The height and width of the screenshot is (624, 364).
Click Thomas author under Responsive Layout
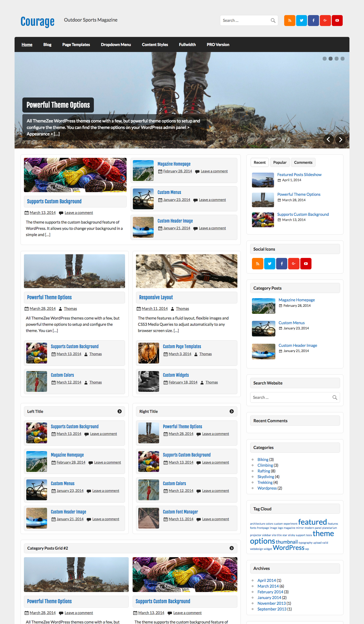pyautogui.click(x=183, y=309)
